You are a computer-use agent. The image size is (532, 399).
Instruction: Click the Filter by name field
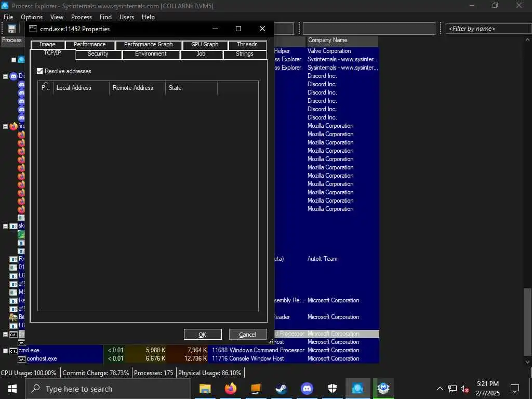coord(488,29)
